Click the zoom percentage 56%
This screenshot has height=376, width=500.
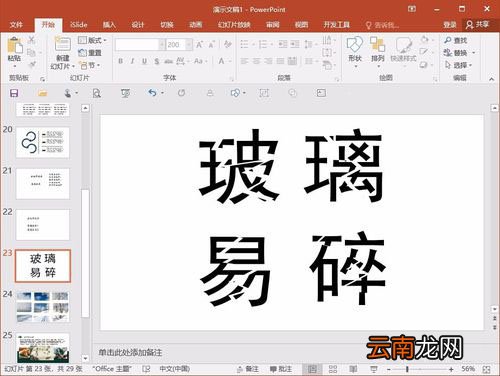(x=468, y=369)
